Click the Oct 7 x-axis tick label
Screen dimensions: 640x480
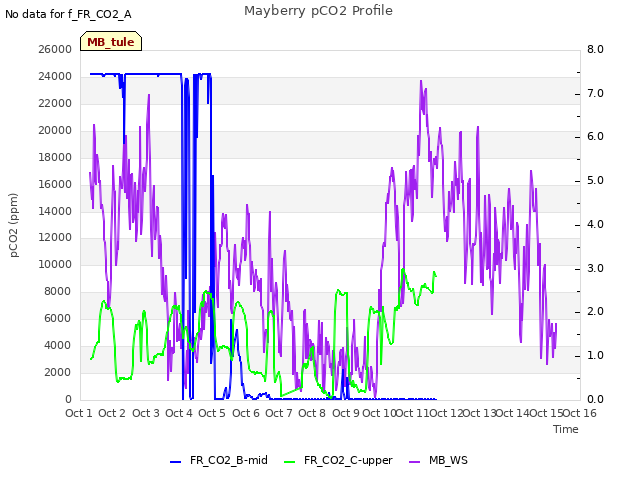click(279, 413)
